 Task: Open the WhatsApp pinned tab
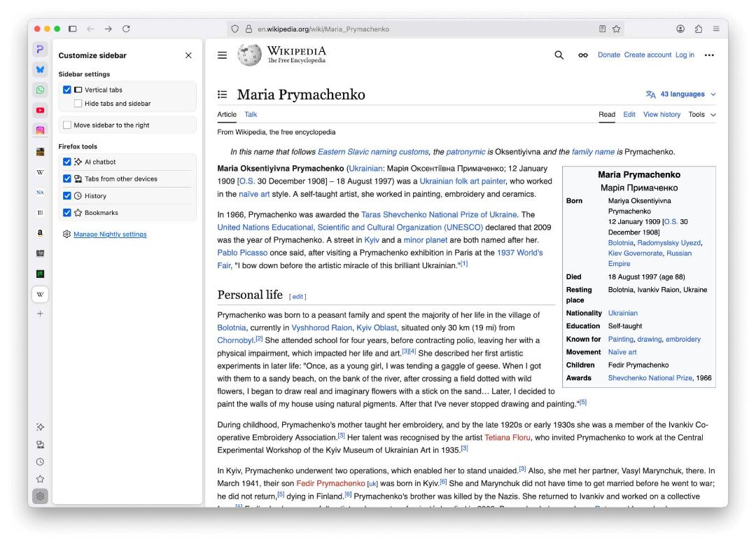tap(40, 90)
